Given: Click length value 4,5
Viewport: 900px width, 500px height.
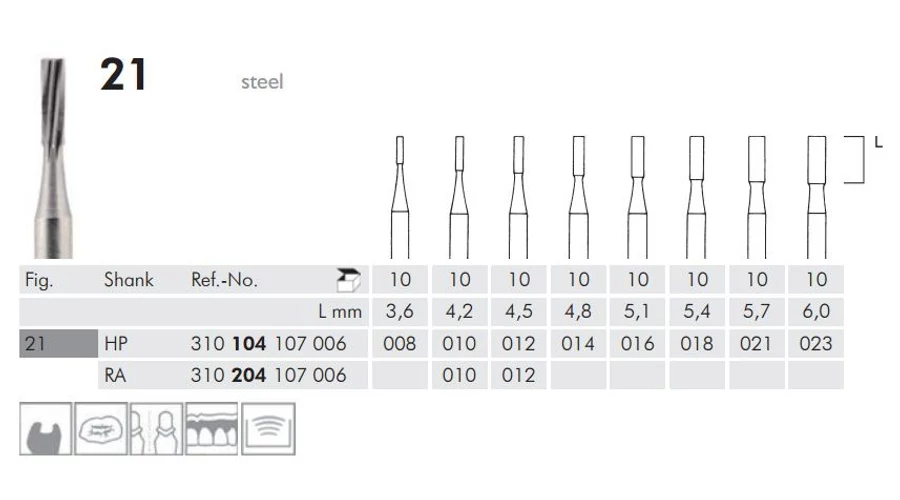Looking at the screenshot, I should pyautogui.click(x=518, y=311).
